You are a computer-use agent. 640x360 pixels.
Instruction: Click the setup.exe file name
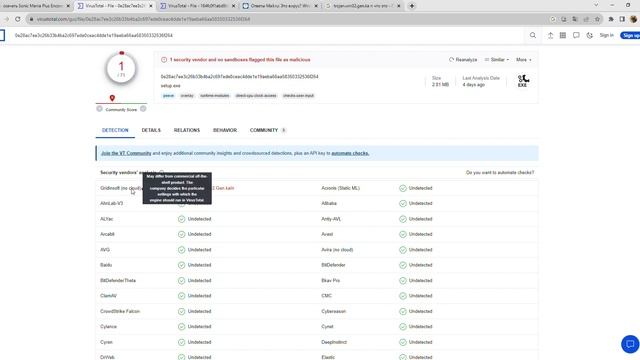click(171, 86)
